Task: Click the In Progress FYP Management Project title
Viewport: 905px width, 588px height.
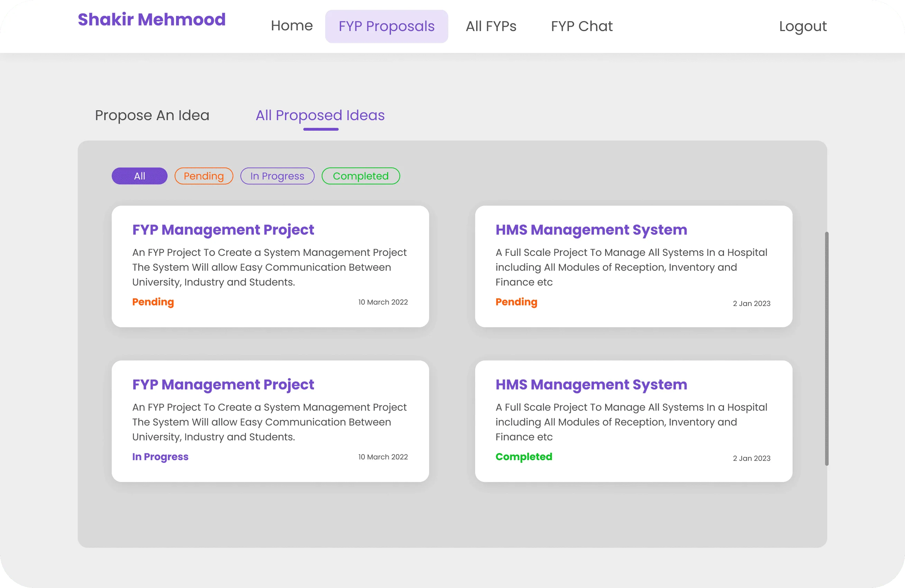Action: pos(223,384)
